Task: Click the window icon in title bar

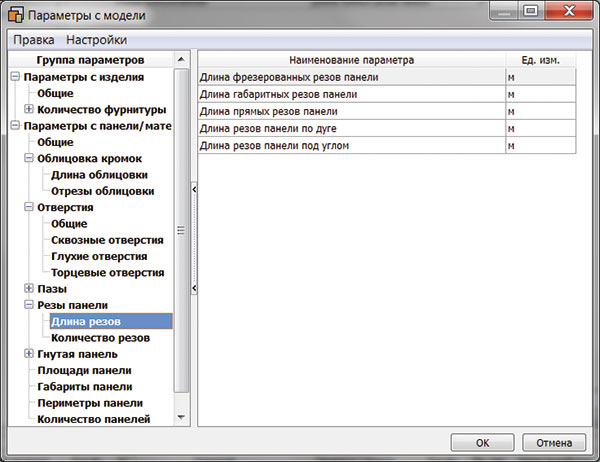Action: (x=17, y=13)
